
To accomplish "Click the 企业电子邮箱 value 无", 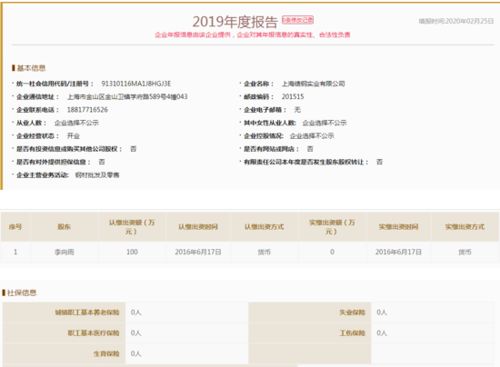I will (297, 110).
